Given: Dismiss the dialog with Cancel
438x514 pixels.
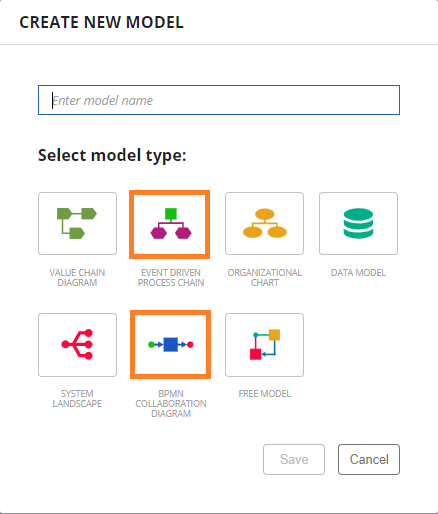Looking at the screenshot, I should 369,459.
